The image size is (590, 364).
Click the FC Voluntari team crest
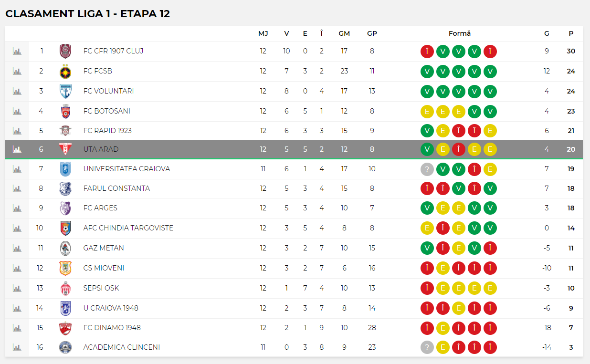point(65,91)
